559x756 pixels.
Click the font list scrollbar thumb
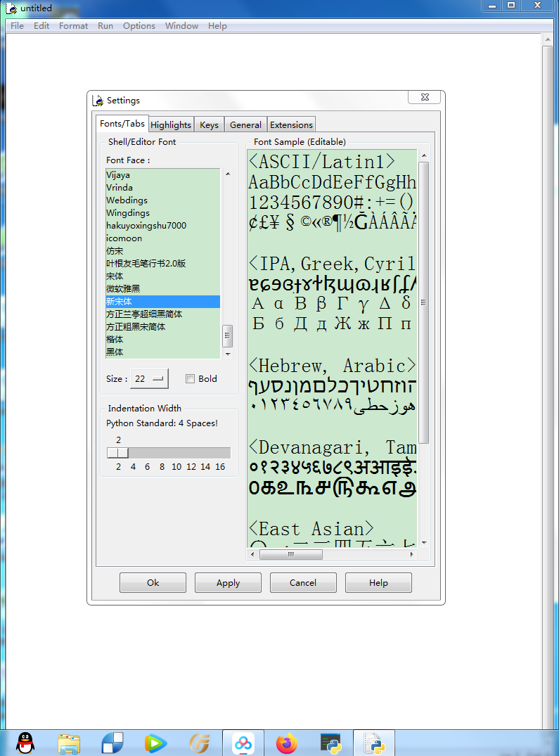click(227, 336)
